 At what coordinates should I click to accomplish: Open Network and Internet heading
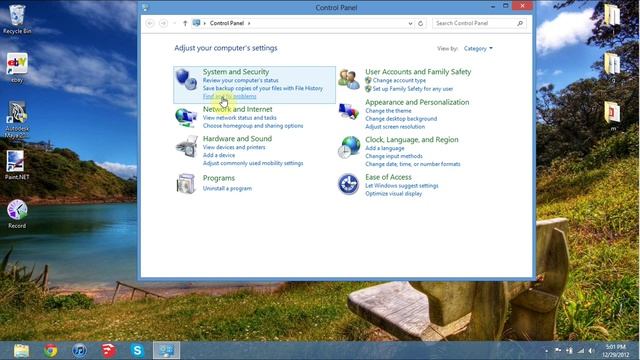click(238, 109)
